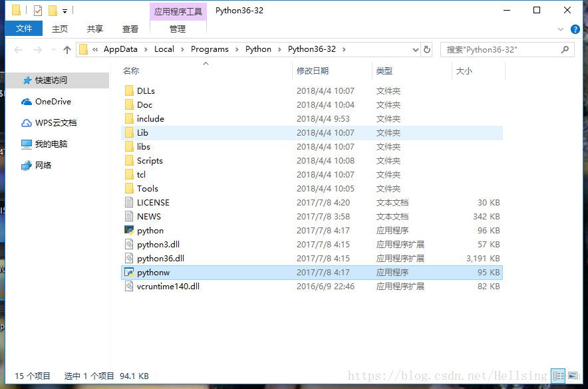
Task: Select the libs folder icon
Action: [129, 146]
